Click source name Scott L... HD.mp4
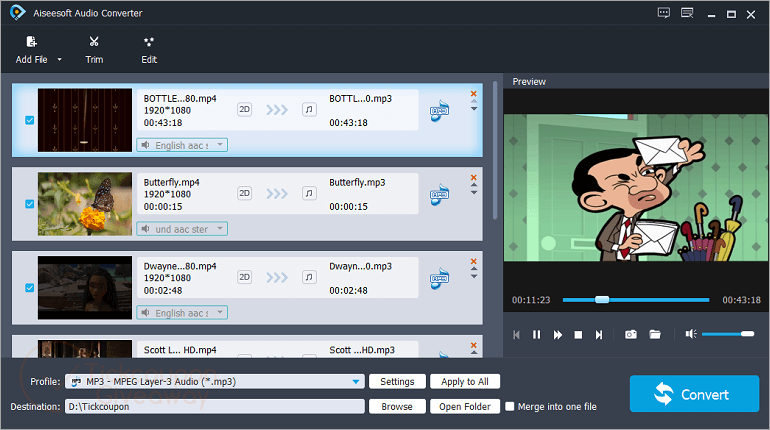The height and width of the screenshot is (430, 770). coord(180,350)
